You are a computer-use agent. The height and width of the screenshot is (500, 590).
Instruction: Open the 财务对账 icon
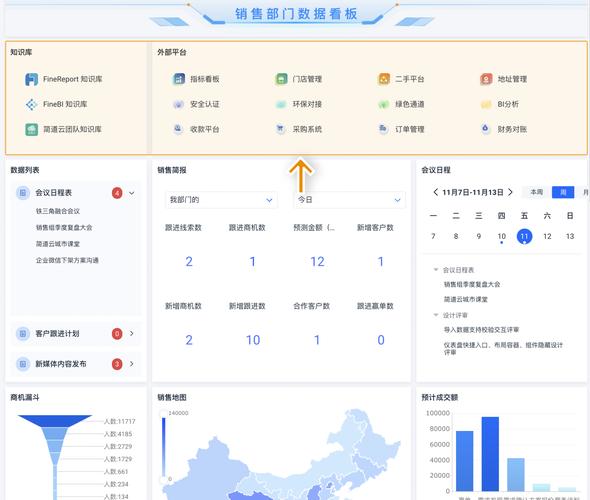point(485,129)
